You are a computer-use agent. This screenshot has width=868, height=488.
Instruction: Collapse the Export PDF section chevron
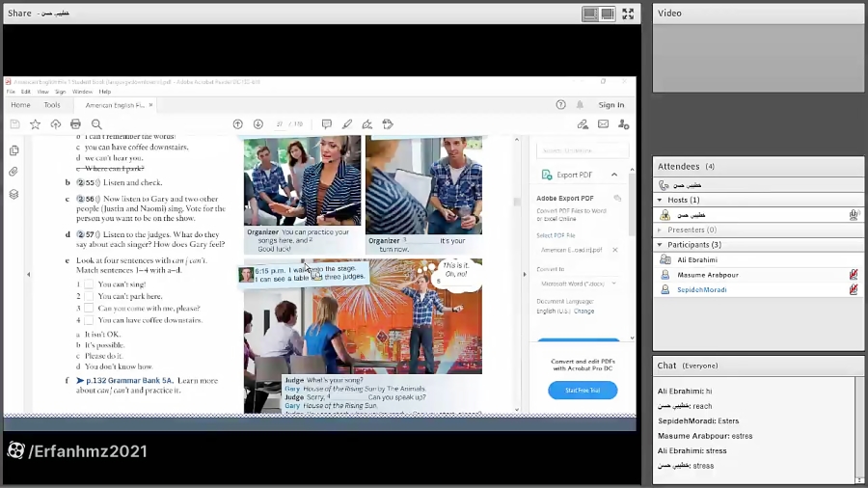click(614, 175)
